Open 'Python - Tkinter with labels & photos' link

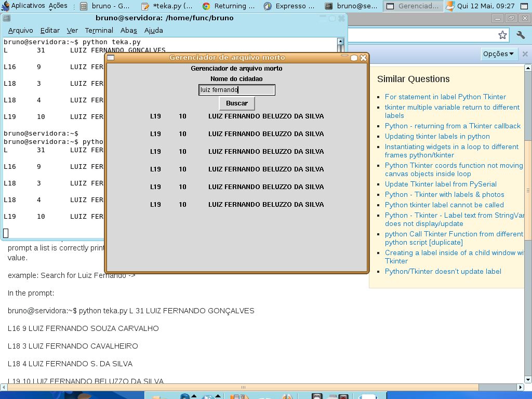pos(445,194)
